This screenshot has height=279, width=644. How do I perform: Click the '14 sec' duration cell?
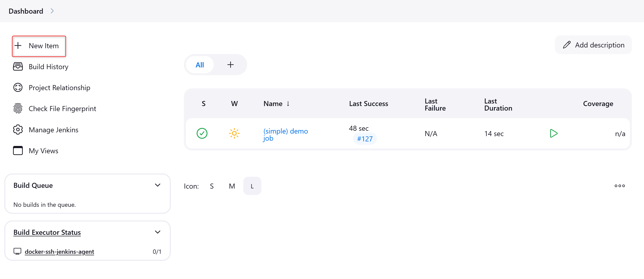pyautogui.click(x=494, y=134)
